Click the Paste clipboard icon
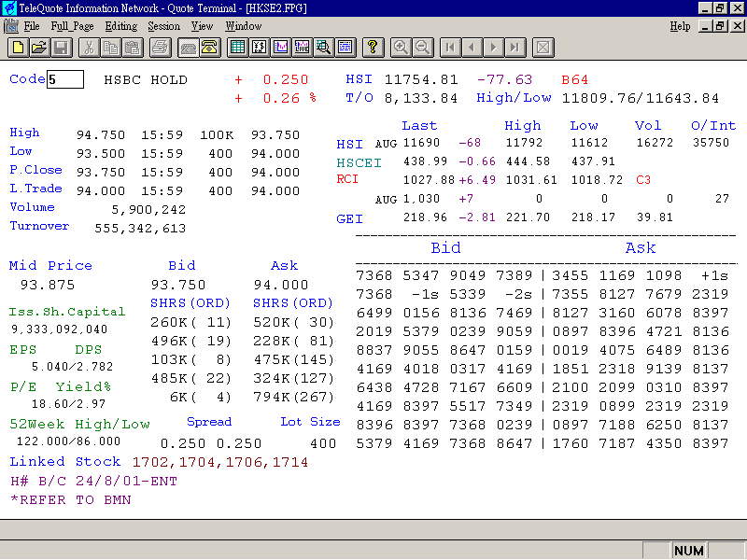 tap(133, 48)
